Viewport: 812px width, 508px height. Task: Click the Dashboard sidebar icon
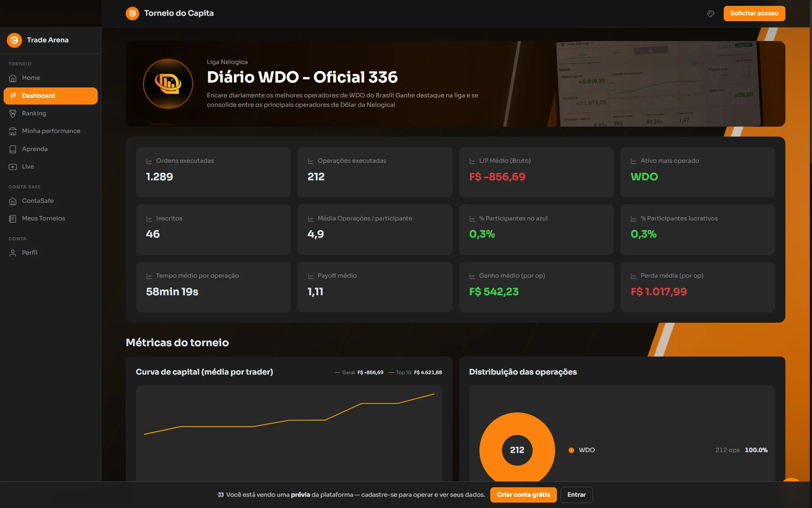(13, 96)
